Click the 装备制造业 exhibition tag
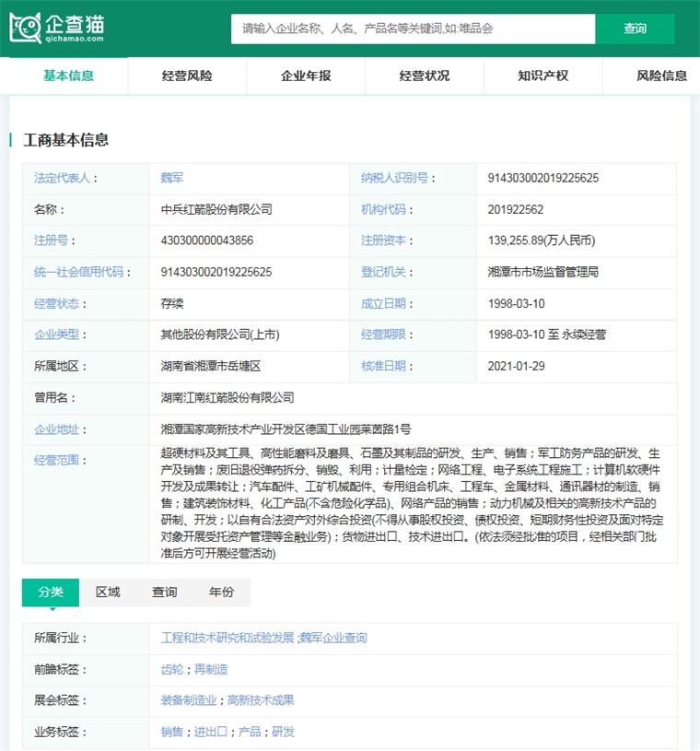 pyautogui.click(x=189, y=700)
